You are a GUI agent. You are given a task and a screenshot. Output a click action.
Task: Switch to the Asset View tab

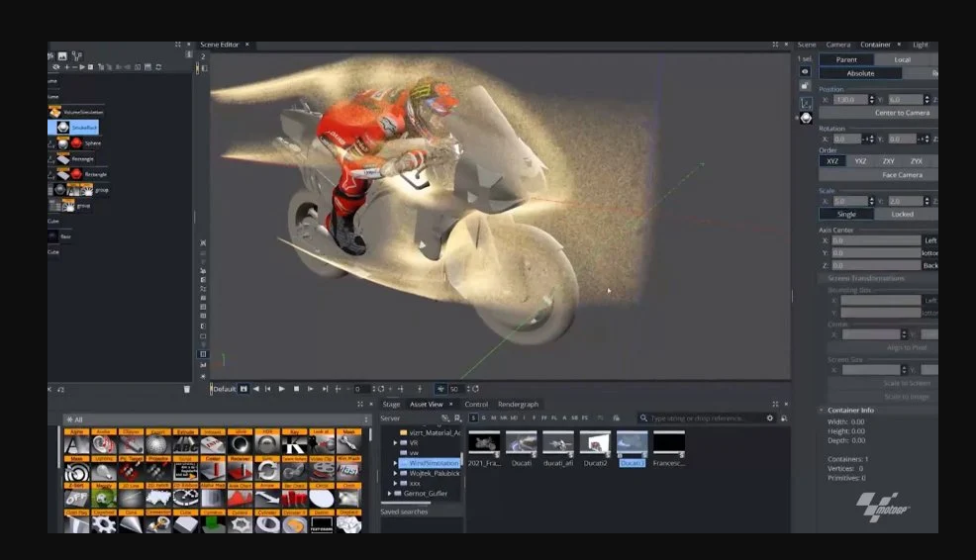click(x=427, y=405)
